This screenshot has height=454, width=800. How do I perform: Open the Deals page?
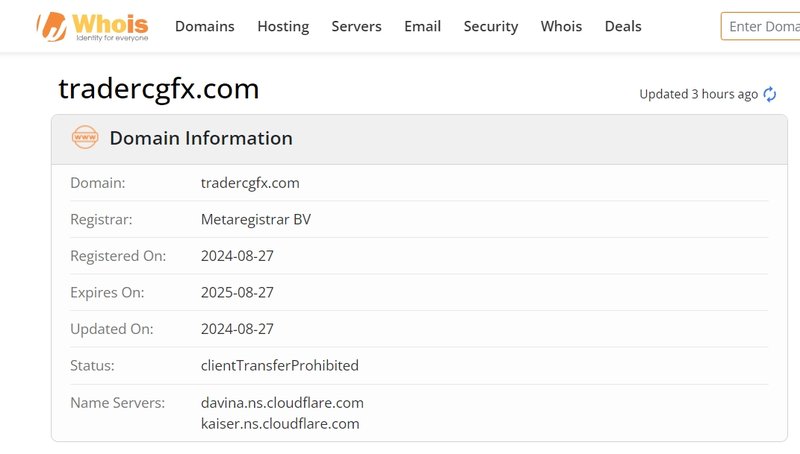point(623,26)
